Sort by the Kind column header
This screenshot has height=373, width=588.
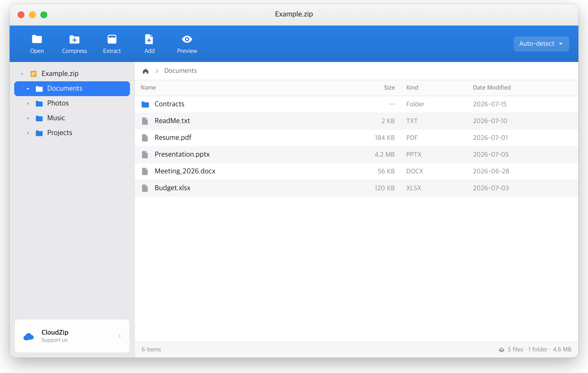(x=412, y=88)
